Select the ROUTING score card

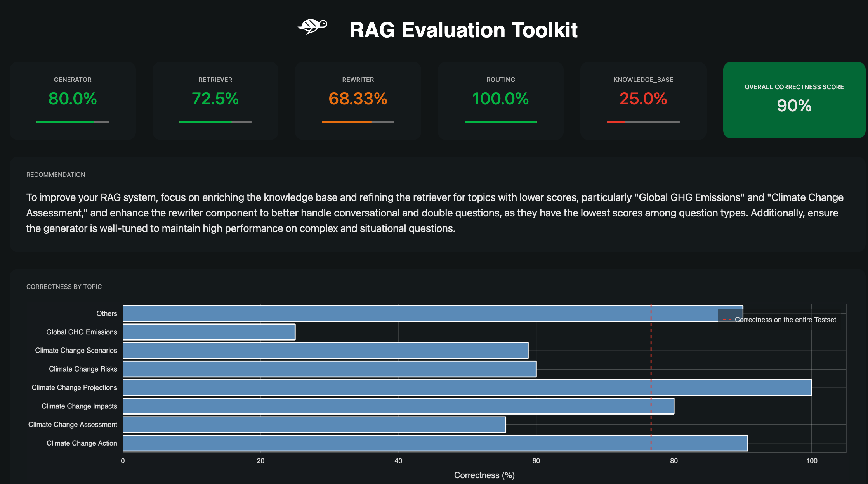tap(500, 100)
